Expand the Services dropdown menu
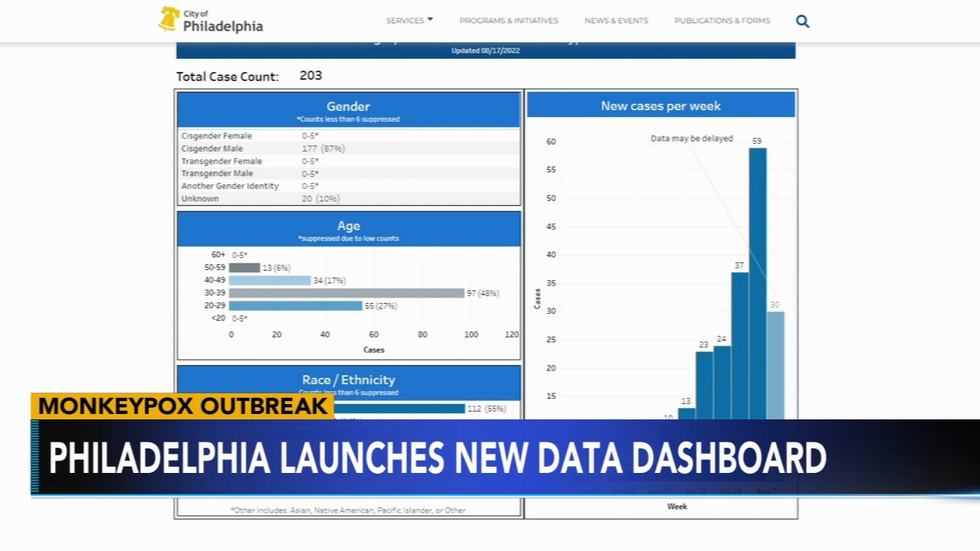The height and width of the screenshot is (551, 980). pyautogui.click(x=410, y=20)
